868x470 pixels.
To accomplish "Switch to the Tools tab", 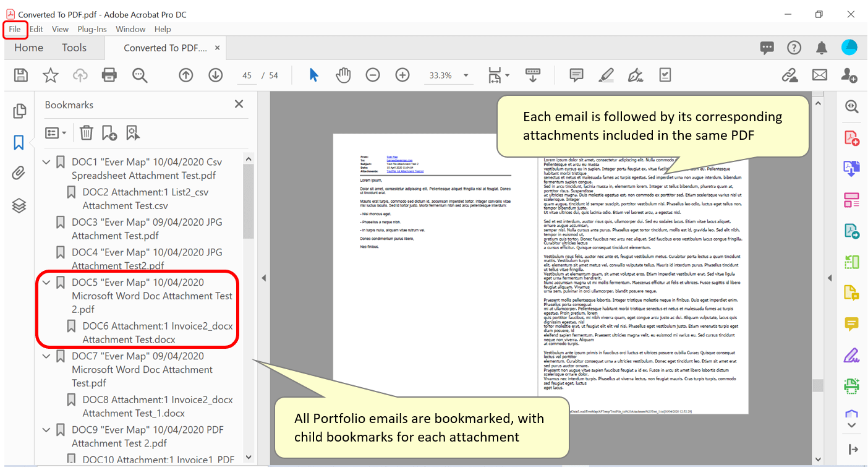I will tap(74, 48).
